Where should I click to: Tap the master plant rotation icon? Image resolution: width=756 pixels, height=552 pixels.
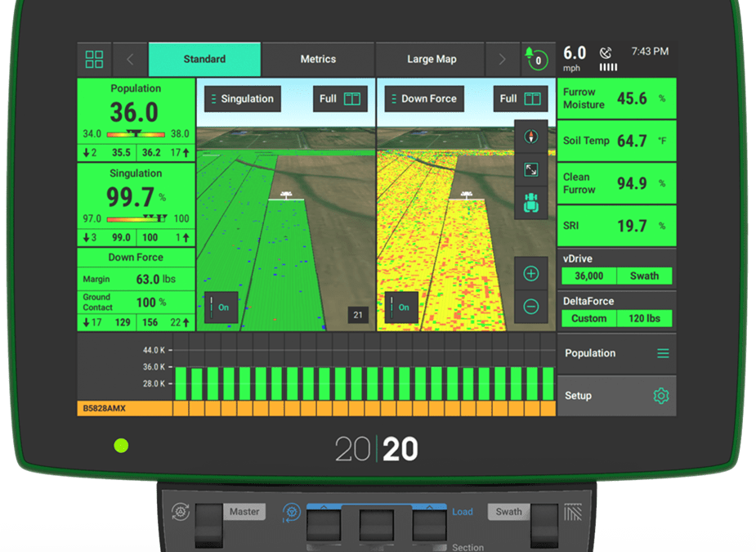181,511
